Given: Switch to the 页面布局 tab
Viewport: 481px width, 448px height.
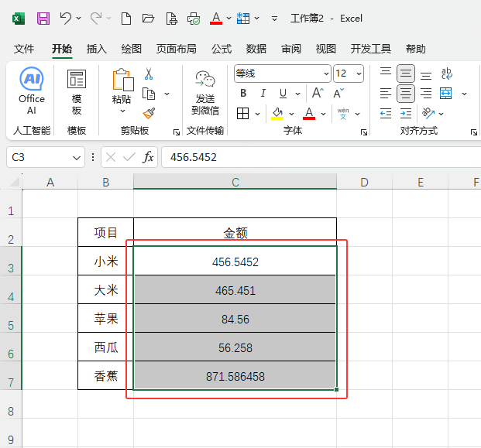Looking at the screenshot, I should pos(176,49).
